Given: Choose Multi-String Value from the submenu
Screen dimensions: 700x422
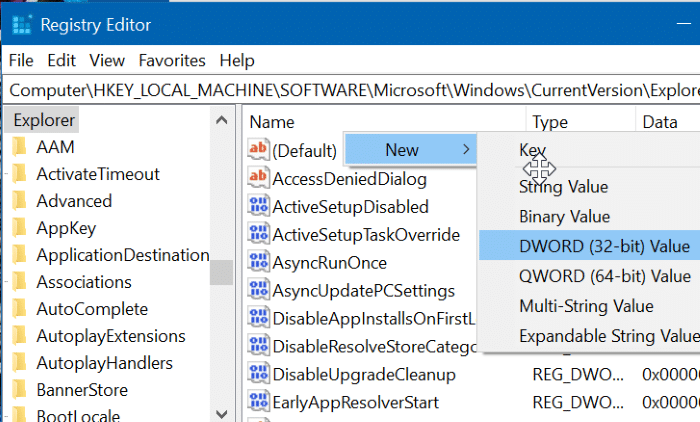Looking at the screenshot, I should coord(586,306).
